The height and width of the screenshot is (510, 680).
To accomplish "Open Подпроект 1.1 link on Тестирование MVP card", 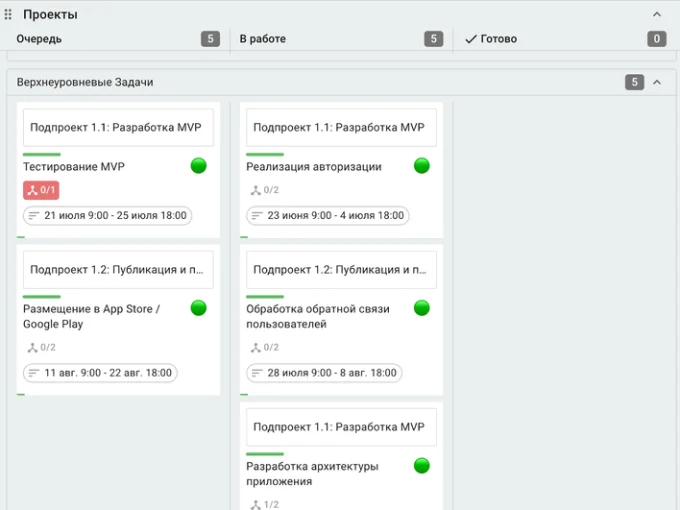I will pyautogui.click(x=116, y=128).
